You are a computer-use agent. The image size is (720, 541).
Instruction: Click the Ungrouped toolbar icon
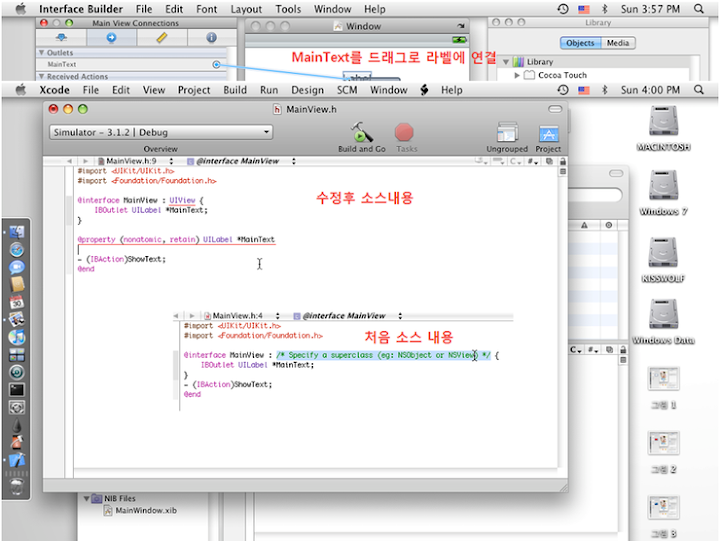(507, 132)
